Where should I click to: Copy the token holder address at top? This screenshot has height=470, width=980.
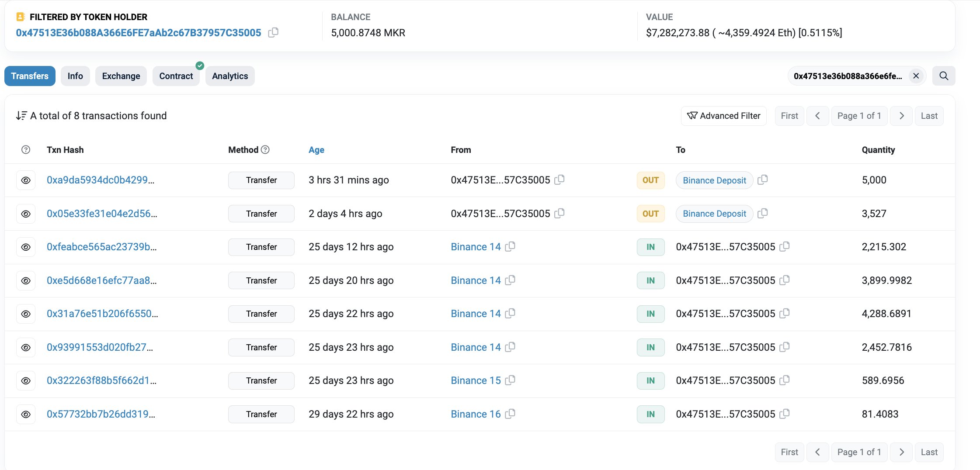(x=273, y=33)
